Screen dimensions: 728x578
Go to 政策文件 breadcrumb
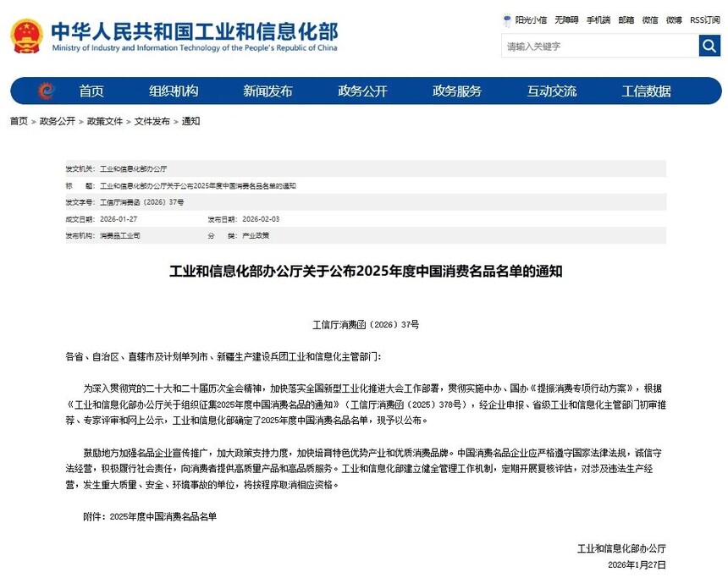(105, 121)
